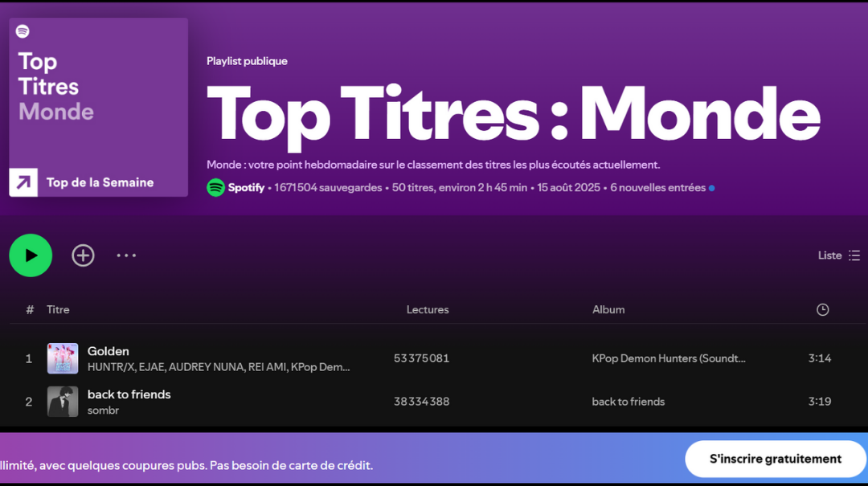Select the back to friends track title
The width and height of the screenshot is (868, 486).
tap(129, 394)
